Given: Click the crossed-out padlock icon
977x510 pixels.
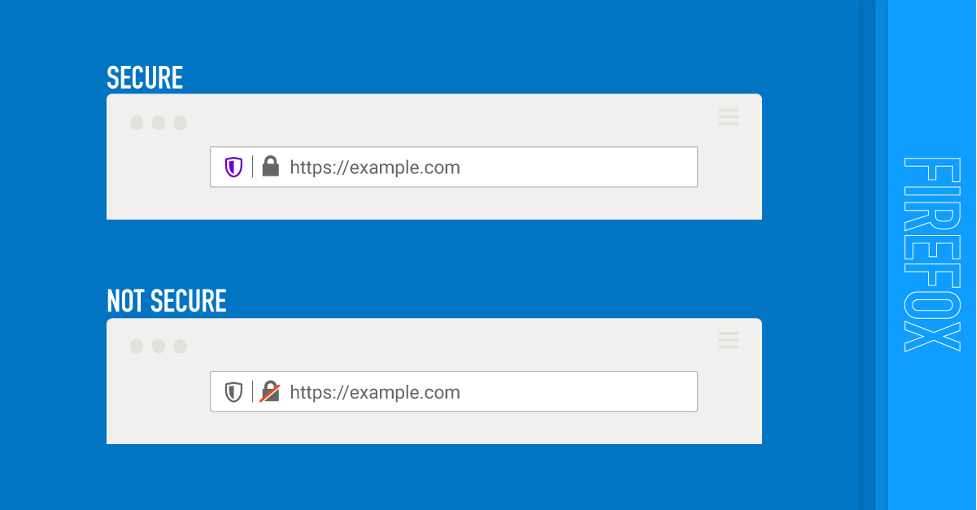Looking at the screenshot, I should (270, 392).
